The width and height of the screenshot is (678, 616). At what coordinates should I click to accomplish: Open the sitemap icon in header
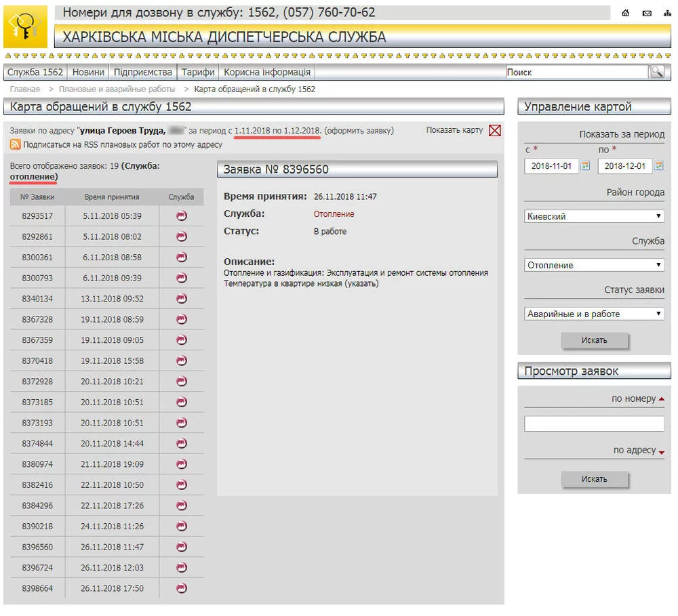pyautogui.click(x=667, y=14)
